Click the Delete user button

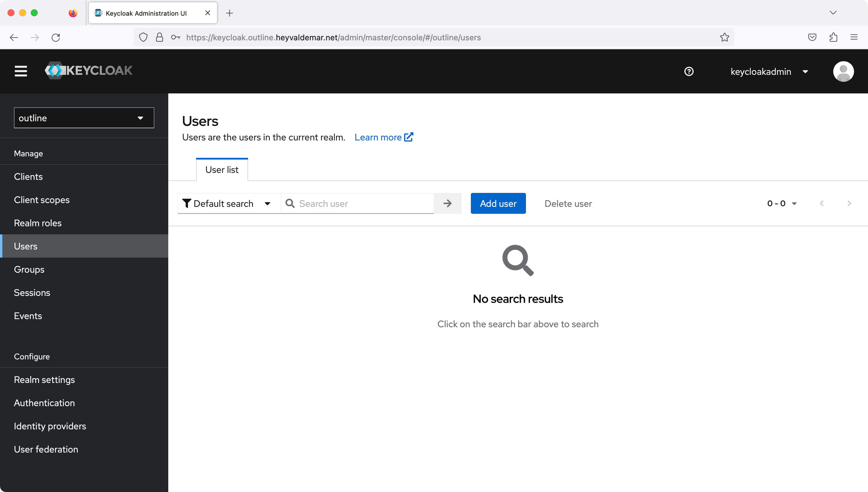pos(567,203)
